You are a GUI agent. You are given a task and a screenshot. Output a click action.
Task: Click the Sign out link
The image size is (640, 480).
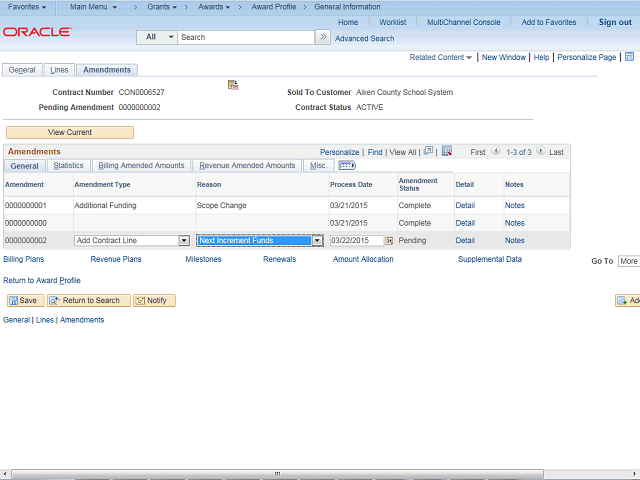[x=615, y=22]
